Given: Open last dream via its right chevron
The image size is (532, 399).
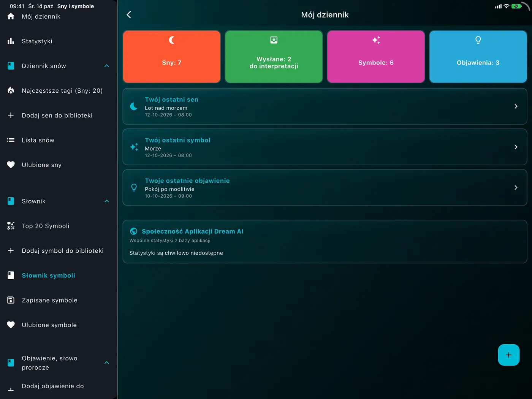Looking at the screenshot, I should pos(516,106).
